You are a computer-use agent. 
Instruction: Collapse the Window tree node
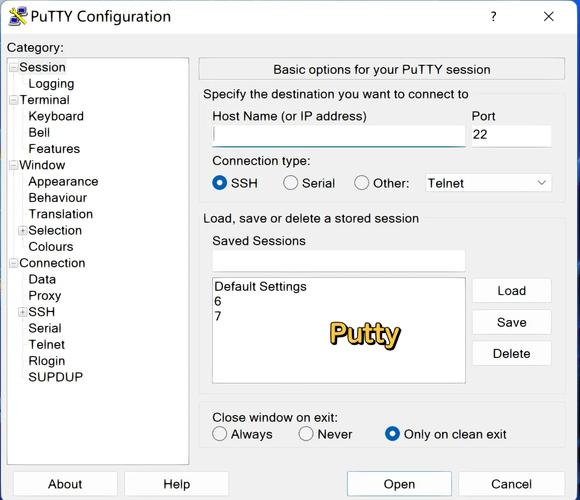[14, 165]
